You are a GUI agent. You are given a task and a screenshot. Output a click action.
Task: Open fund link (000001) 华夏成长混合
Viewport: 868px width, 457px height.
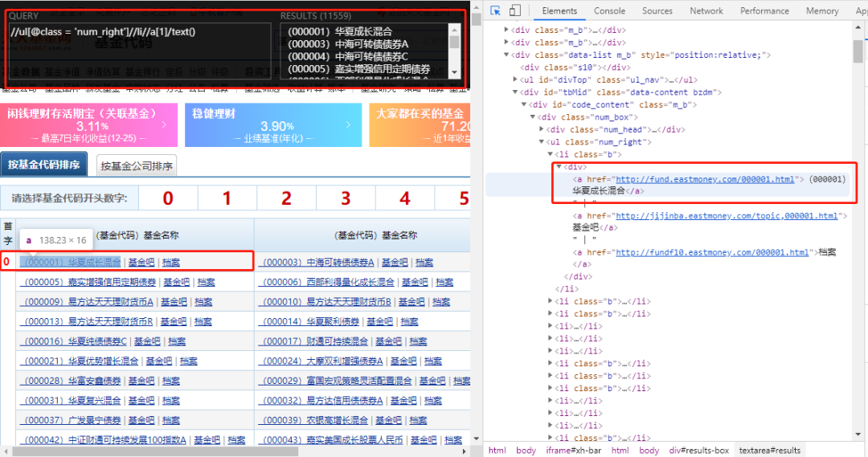pos(70,263)
